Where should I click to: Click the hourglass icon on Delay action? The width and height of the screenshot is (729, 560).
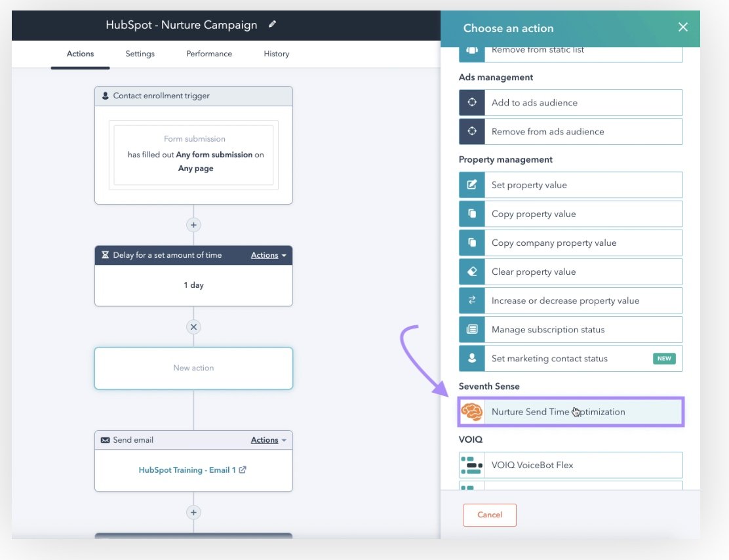(105, 255)
